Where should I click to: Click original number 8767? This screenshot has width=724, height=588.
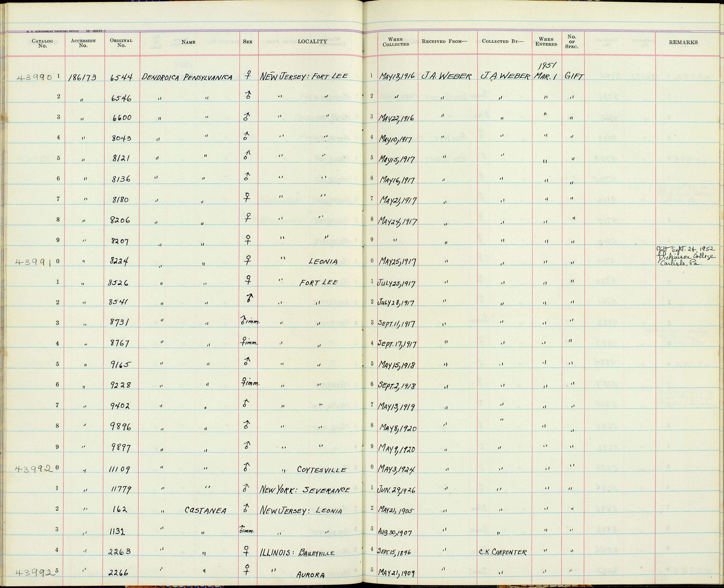click(x=120, y=344)
